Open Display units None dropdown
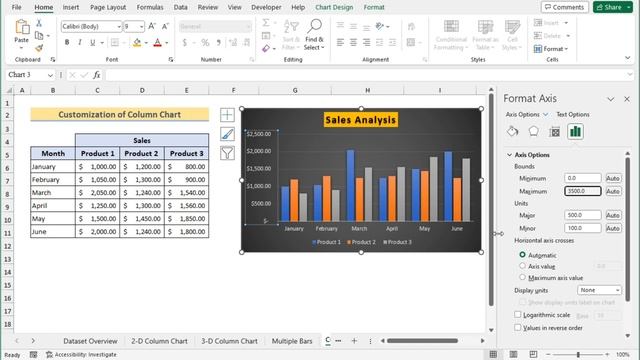 [x=599, y=290]
